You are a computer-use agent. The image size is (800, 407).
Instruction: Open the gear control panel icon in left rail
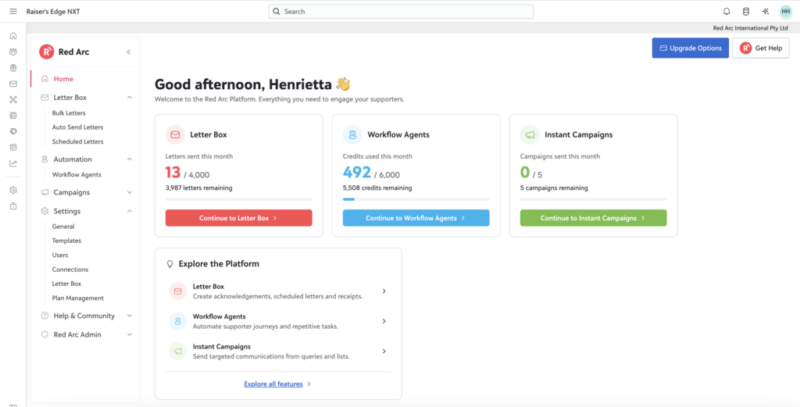coord(13,190)
